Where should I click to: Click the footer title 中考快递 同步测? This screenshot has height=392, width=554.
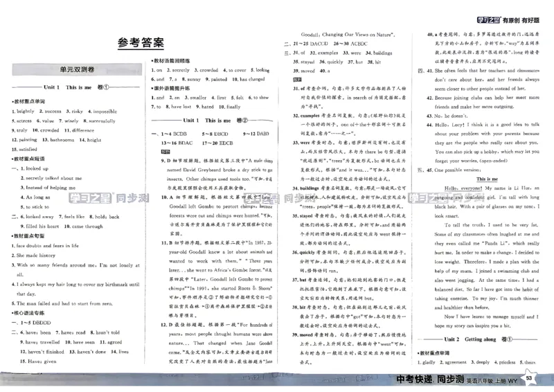click(430, 380)
